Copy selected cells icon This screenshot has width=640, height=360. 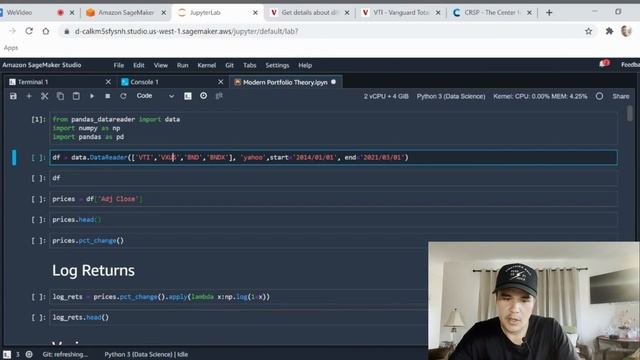click(60, 96)
